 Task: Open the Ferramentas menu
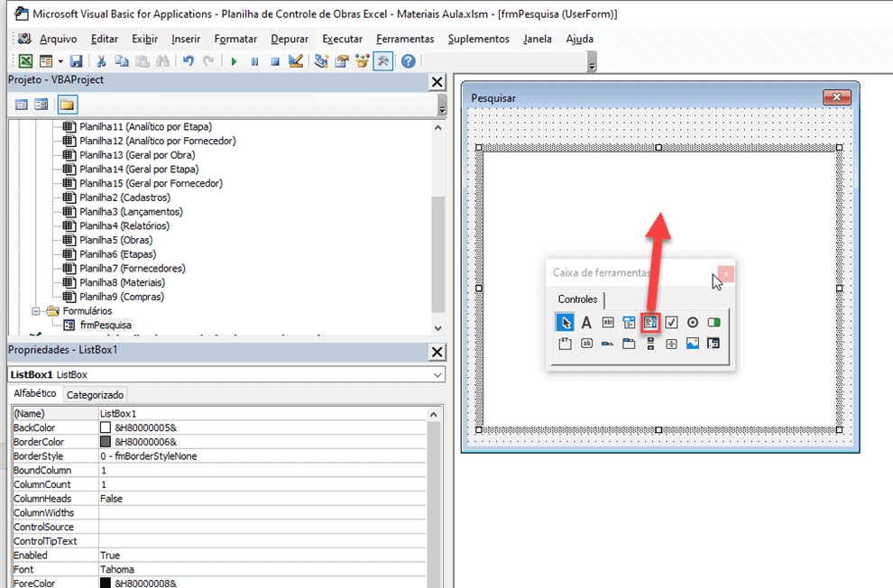click(x=405, y=40)
